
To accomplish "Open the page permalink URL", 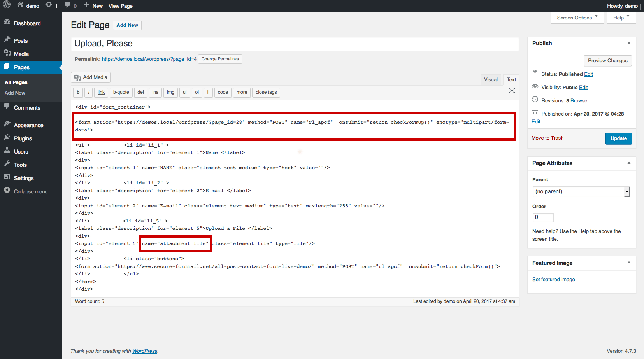I will click(x=149, y=59).
